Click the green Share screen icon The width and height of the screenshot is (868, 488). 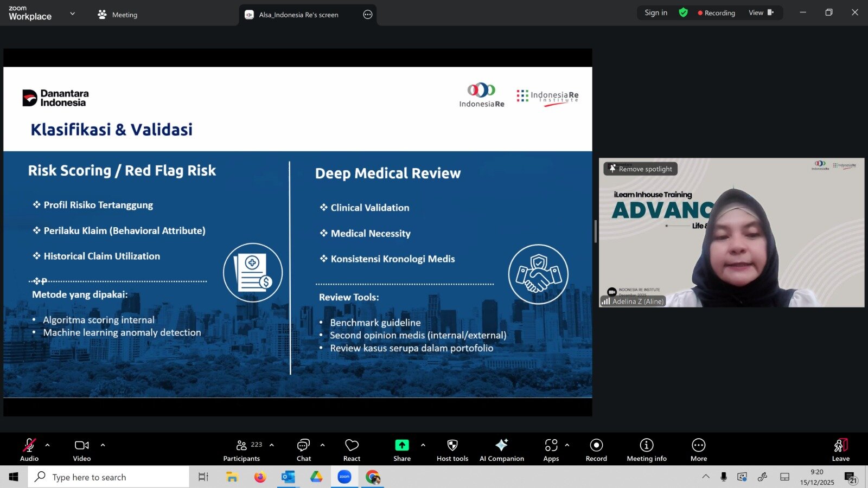pos(401,445)
